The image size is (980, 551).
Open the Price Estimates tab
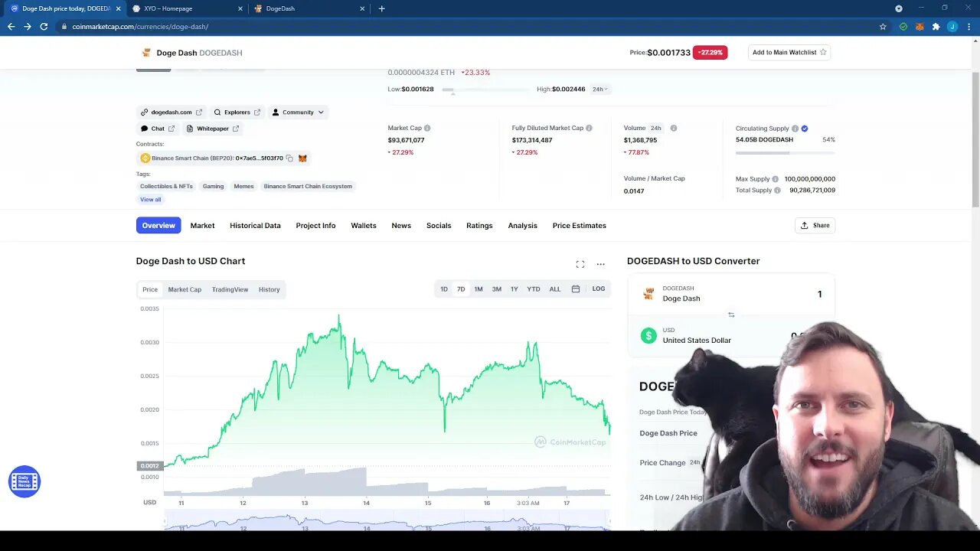(x=580, y=226)
